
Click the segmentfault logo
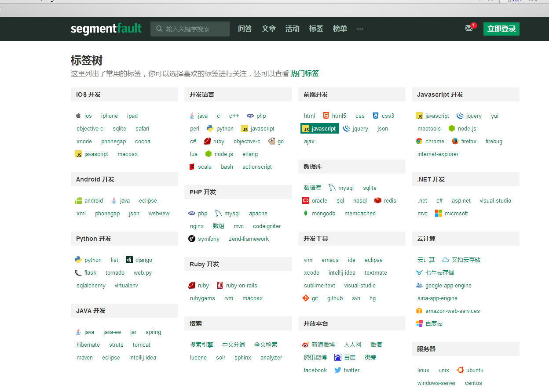(x=106, y=29)
